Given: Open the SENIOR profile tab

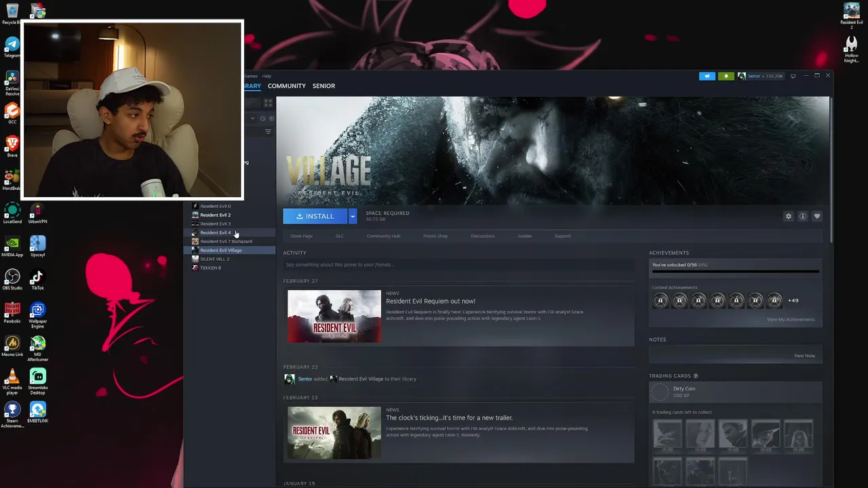Looking at the screenshot, I should click(x=323, y=86).
